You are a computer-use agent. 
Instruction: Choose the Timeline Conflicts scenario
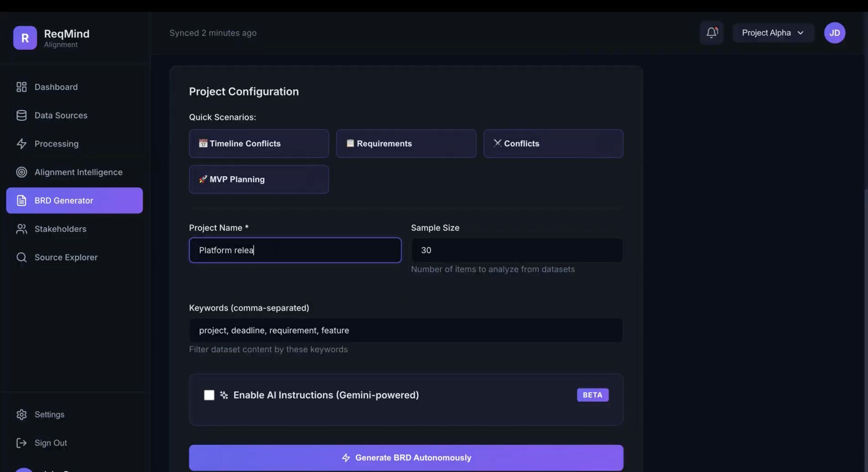[x=259, y=144]
